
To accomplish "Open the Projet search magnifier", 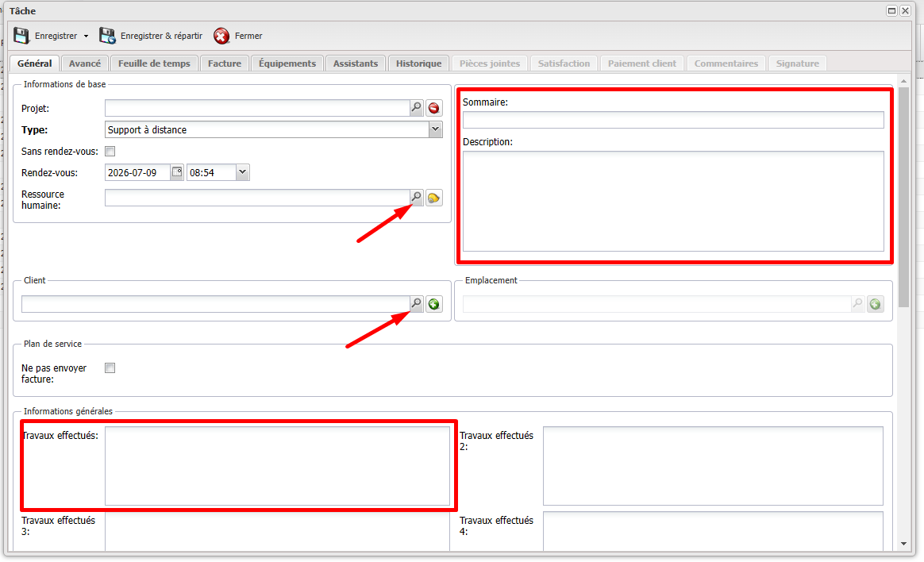I will coord(417,108).
